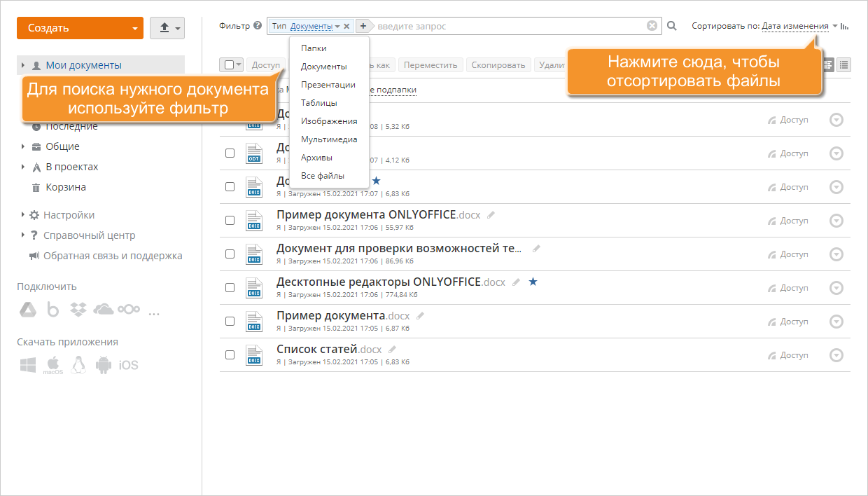
Task: Open the Дата изменения sort dropdown
Action: pyautogui.click(x=795, y=26)
